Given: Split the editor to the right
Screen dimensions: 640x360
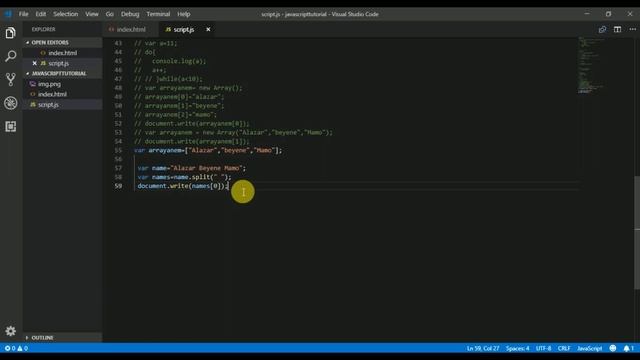Looking at the screenshot, I should [x=617, y=29].
